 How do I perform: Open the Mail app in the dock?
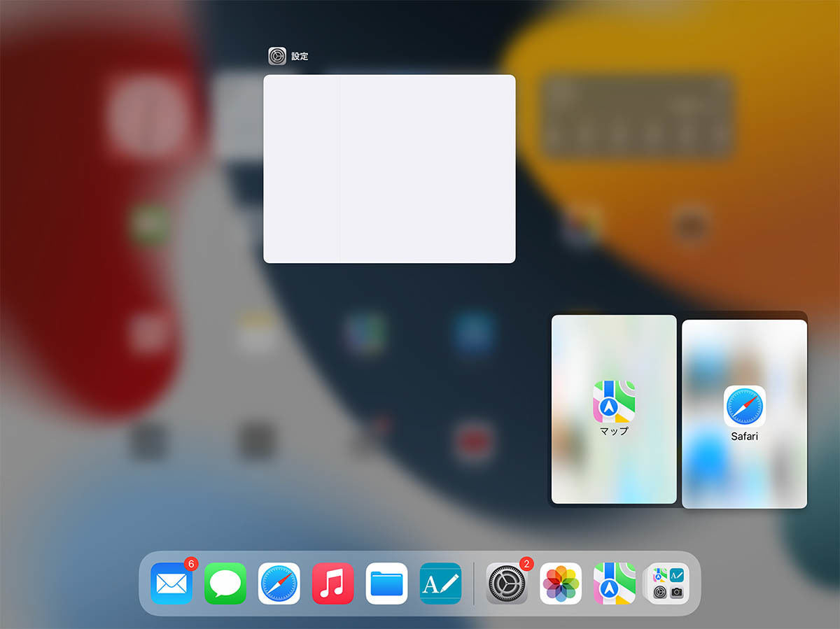point(171,583)
